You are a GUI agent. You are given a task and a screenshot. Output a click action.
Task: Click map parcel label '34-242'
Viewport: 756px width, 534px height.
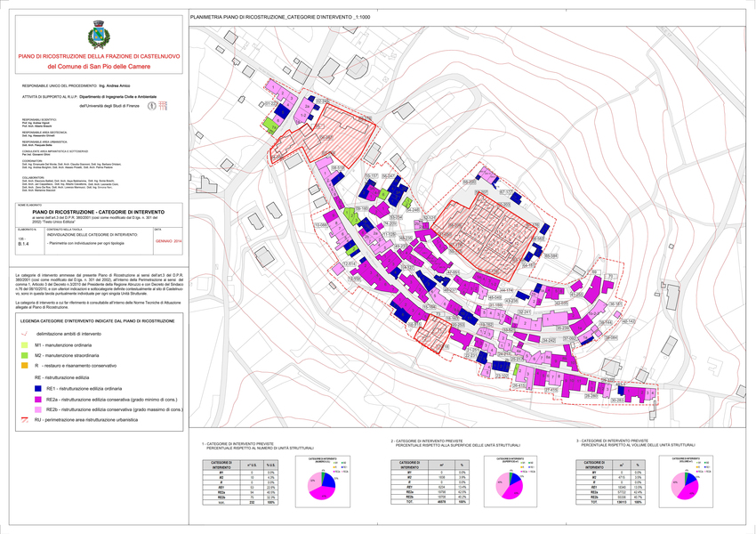(549, 341)
